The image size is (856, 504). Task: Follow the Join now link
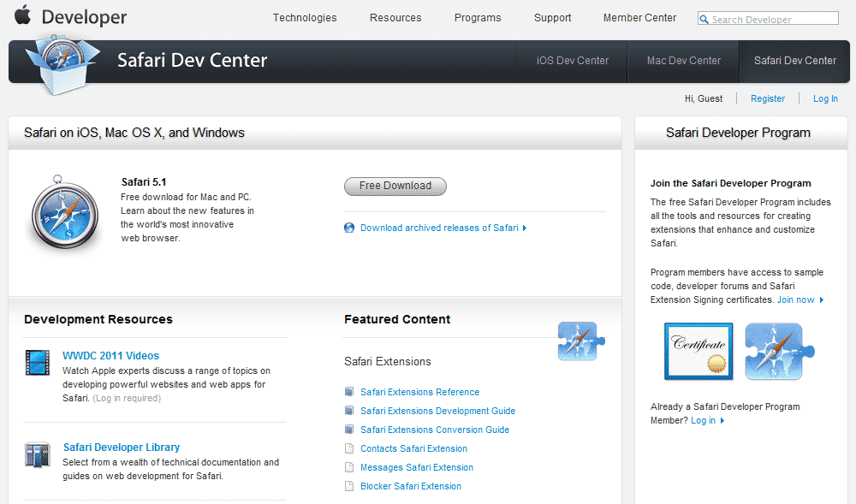[x=796, y=299]
